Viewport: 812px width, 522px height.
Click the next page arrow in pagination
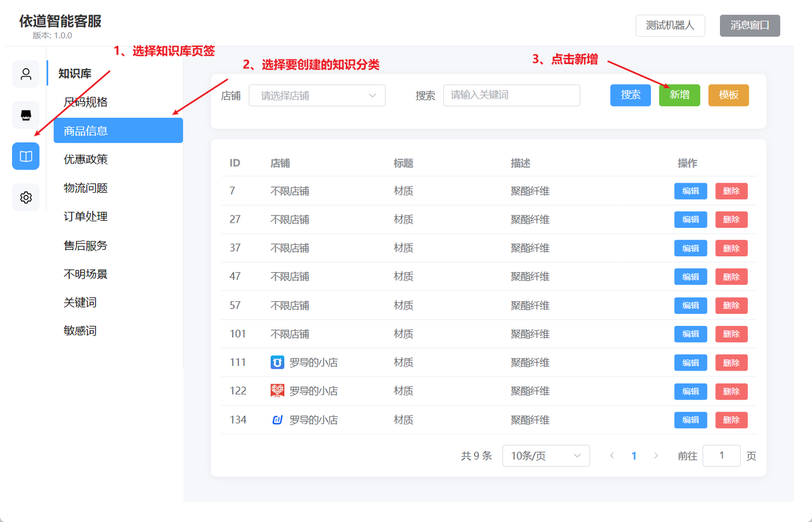pyautogui.click(x=656, y=455)
